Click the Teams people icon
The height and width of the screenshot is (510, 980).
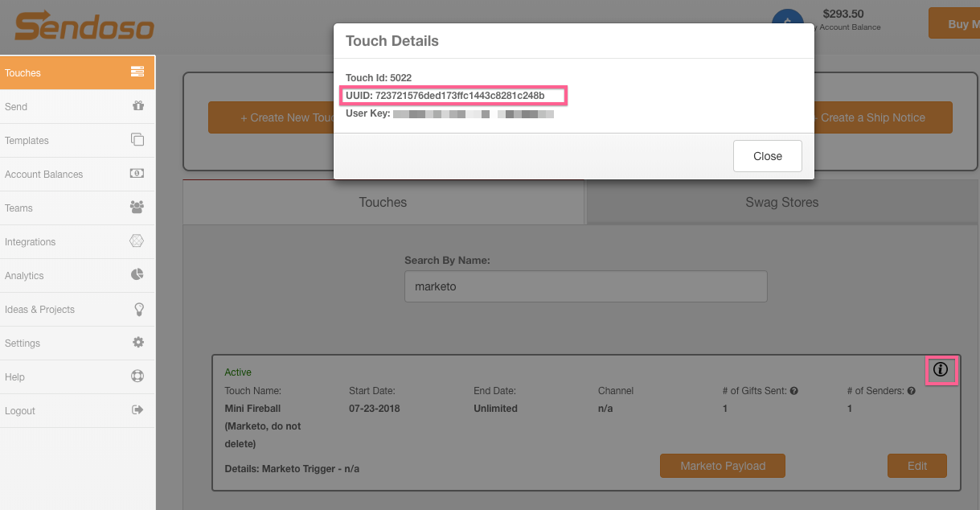(x=137, y=208)
